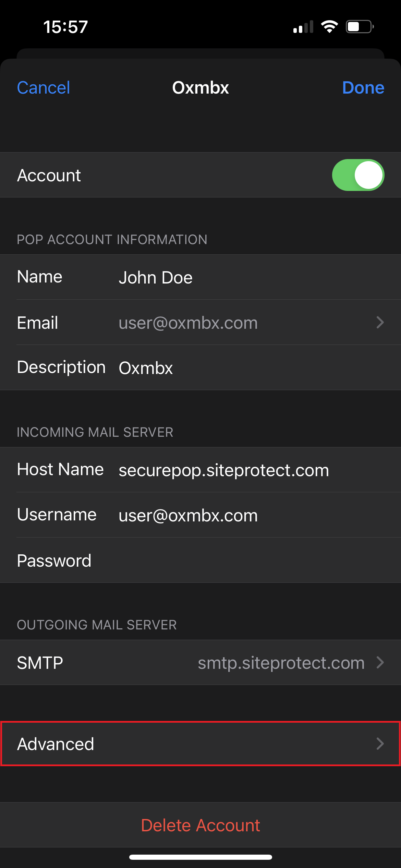Select the Email address row
The width and height of the screenshot is (401, 868).
pos(200,322)
